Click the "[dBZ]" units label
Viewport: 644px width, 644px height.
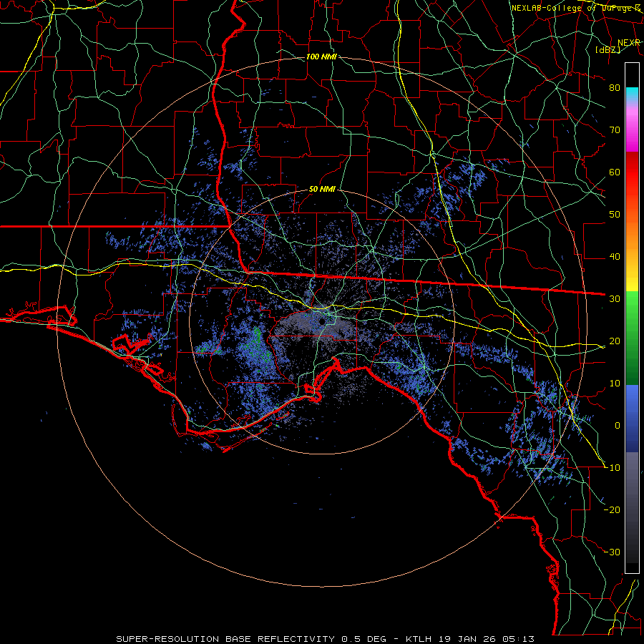point(608,49)
